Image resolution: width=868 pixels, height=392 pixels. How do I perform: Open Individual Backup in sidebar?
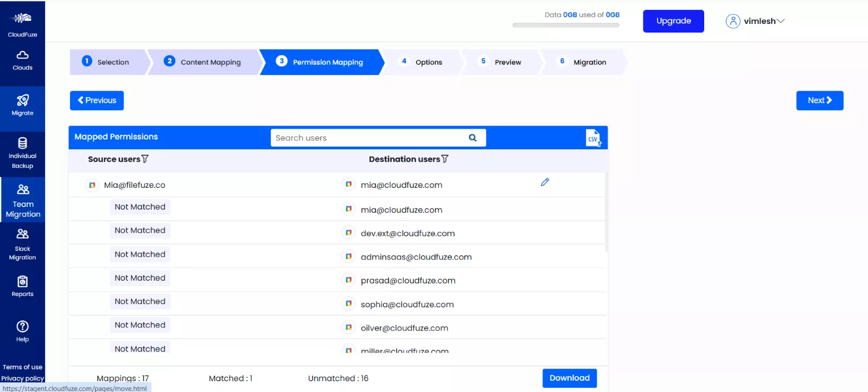tap(22, 153)
